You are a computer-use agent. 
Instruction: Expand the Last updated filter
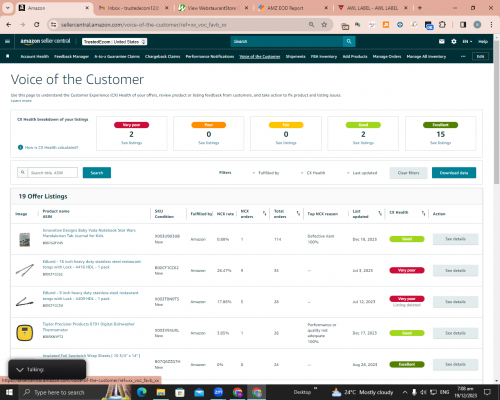pos(362,173)
